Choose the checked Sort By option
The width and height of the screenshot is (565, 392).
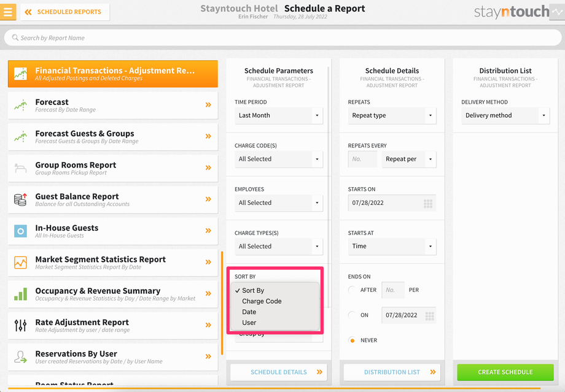pos(275,291)
